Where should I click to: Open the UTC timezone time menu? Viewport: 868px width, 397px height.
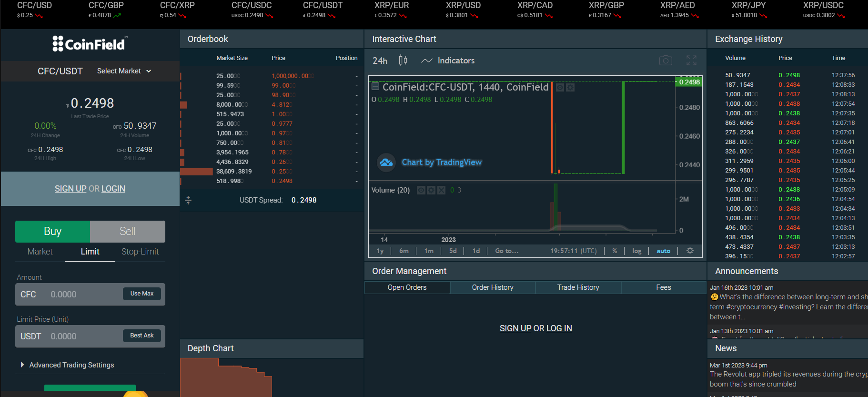coord(574,251)
